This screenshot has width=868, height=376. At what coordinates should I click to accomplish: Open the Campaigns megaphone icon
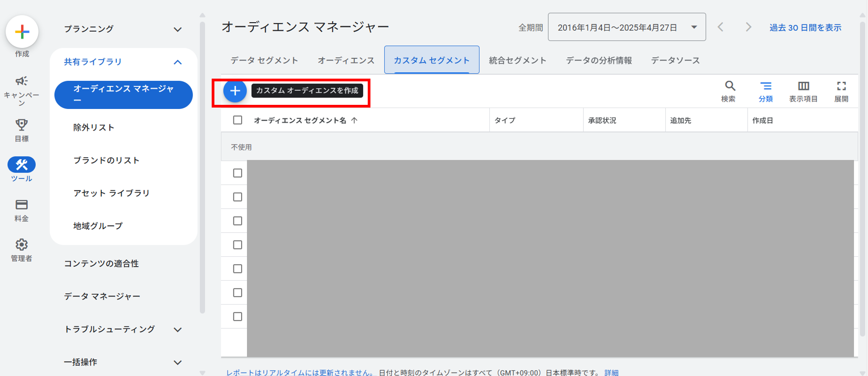pos(21,81)
